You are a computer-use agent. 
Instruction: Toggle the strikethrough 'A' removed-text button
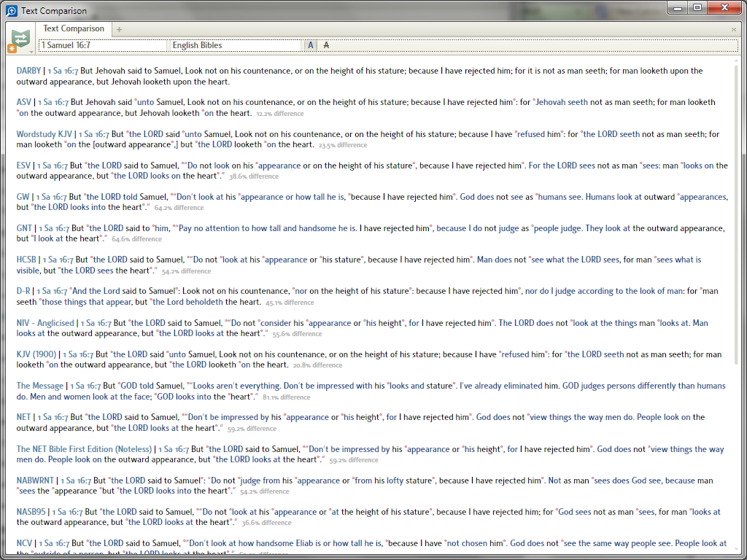(x=326, y=45)
